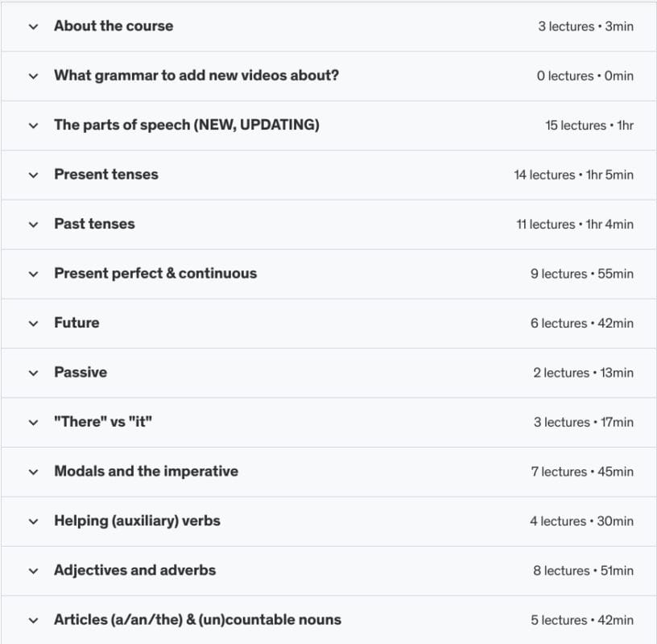Click the 6 lectures • 42min label

coord(581,324)
